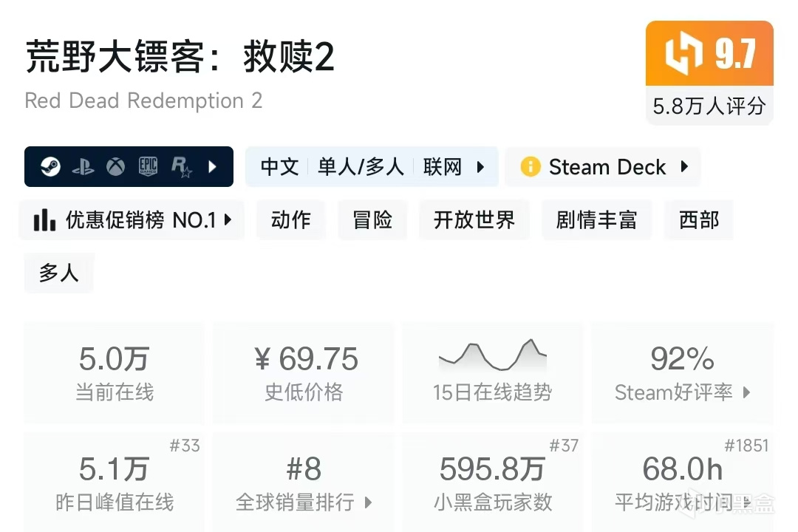The height and width of the screenshot is (532, 798).
Task: Click the PlayStation platform icon
Action: point(83,167)
